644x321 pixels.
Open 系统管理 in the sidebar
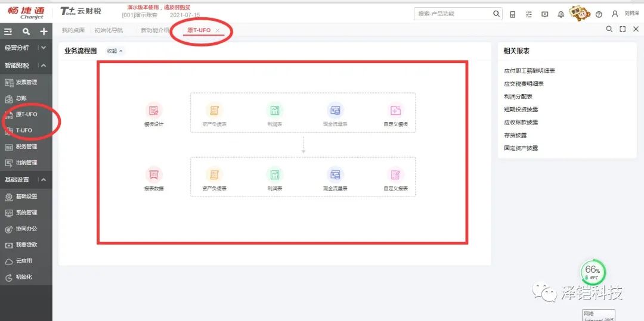tap(26, 213)
